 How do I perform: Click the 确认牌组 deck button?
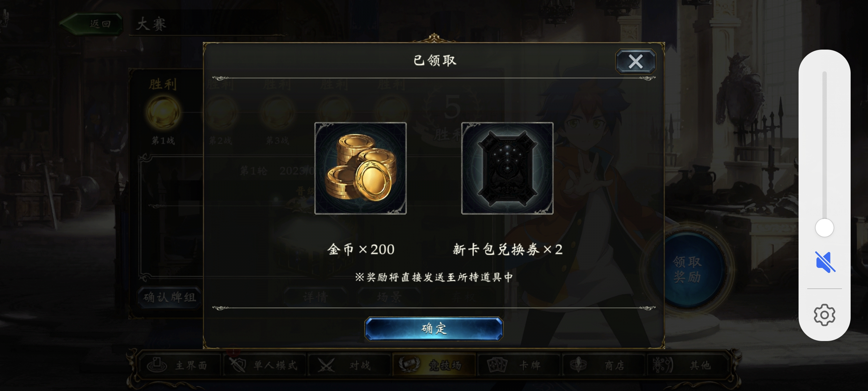(x=169, y=298)
